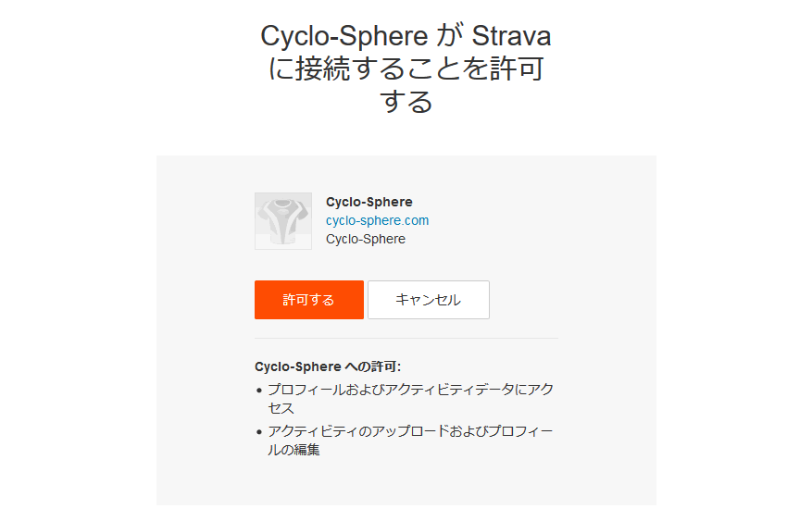This screenshot has width=812, height=509.
Task: Click the wrapped text セス in first permission
Action: point(281,408)
